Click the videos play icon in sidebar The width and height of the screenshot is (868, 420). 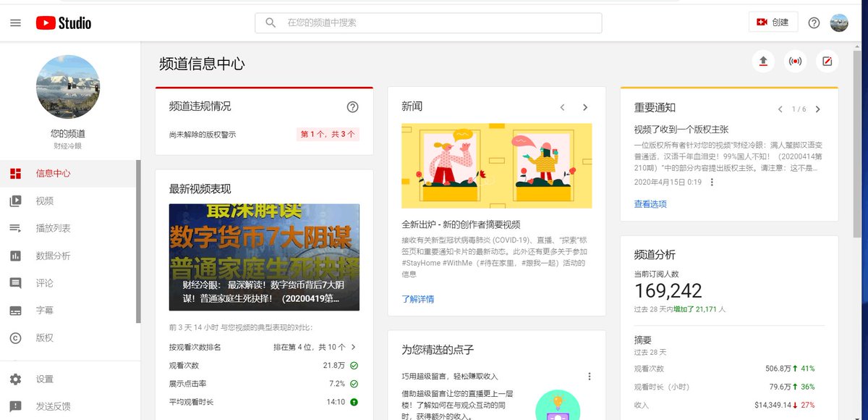(15, 201)
